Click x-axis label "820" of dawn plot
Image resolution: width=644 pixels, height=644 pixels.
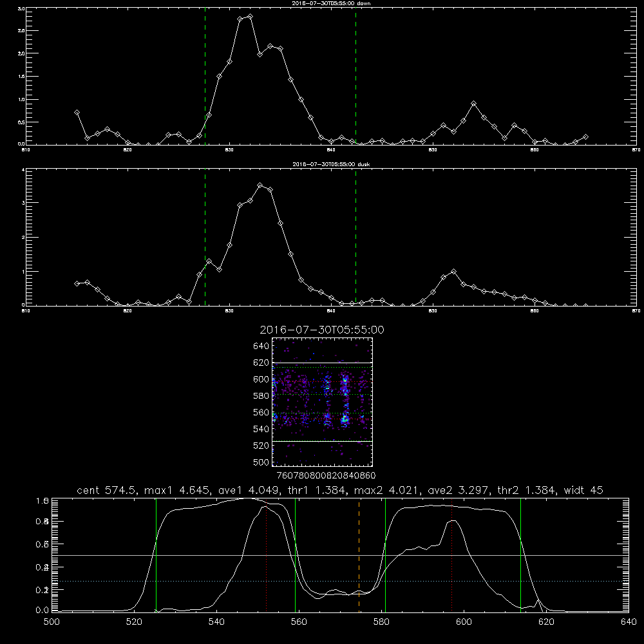[128, 150]
